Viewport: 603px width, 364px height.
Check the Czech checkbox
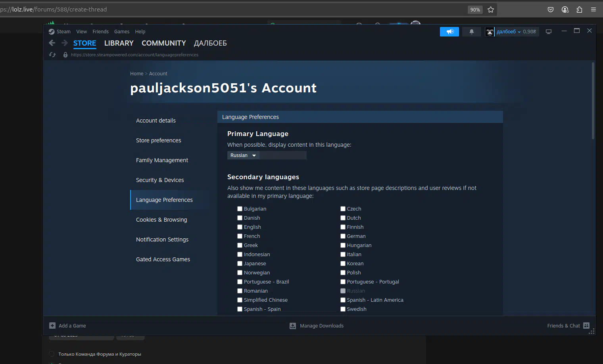click(x=343, y=209)
